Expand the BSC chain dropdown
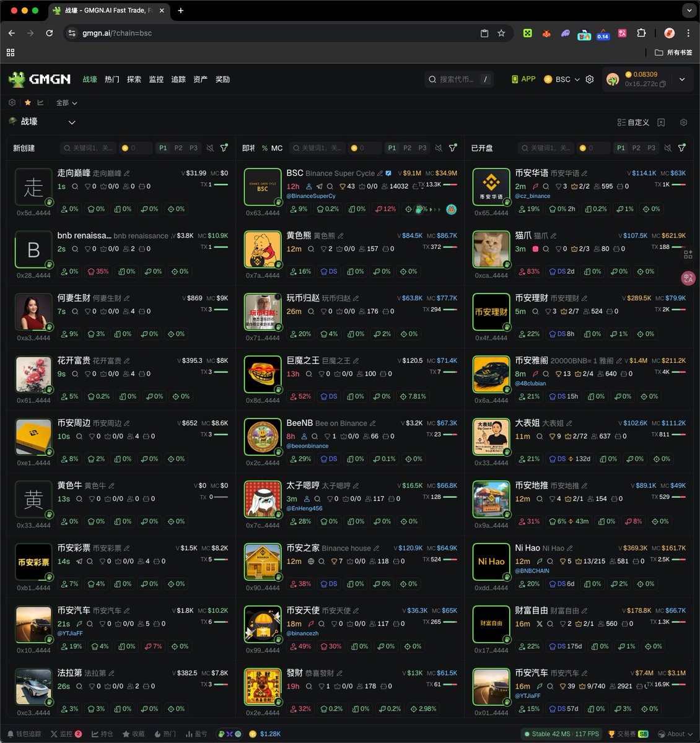The height and width of the screenshot is (743, 700). [562, 79]
